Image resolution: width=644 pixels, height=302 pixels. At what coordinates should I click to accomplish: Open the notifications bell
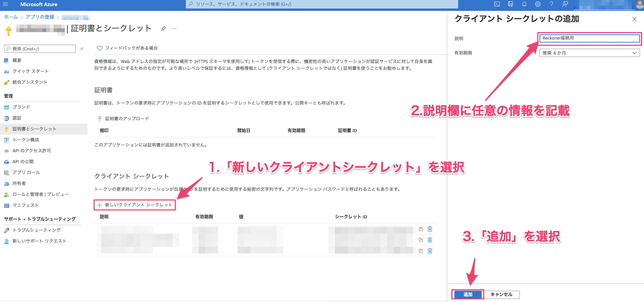tap(524, 4)
